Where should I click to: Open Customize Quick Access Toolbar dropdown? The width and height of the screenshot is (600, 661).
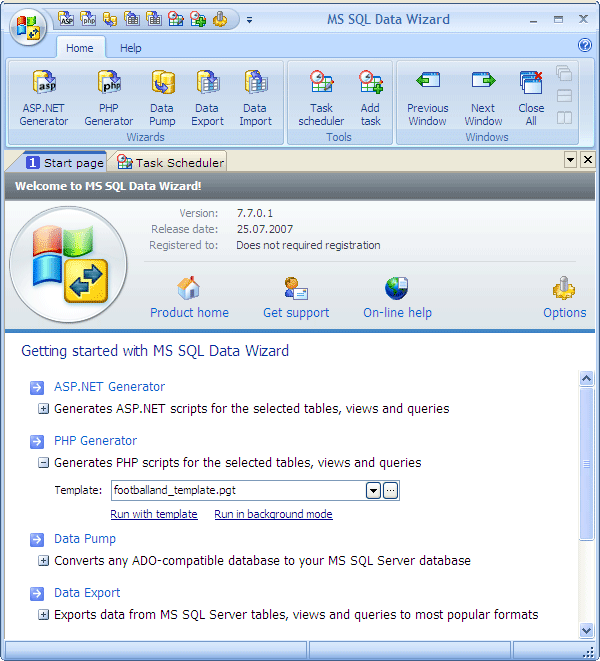[250, 20]
